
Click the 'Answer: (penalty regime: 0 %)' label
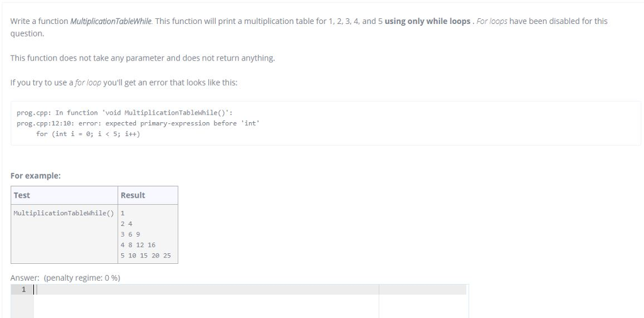65,278
